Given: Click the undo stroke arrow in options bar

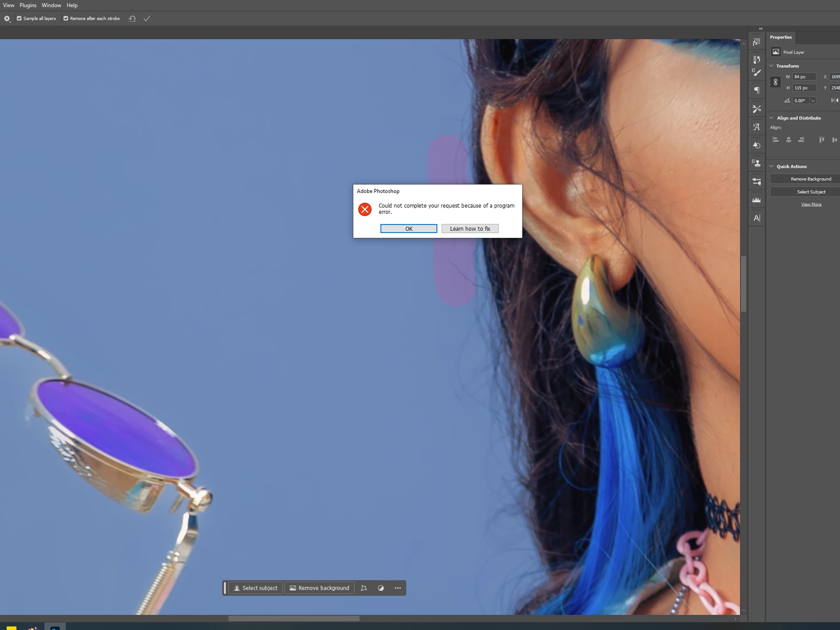Looking at the screenshot, I should pyautogui.click(x=132, y=19).
